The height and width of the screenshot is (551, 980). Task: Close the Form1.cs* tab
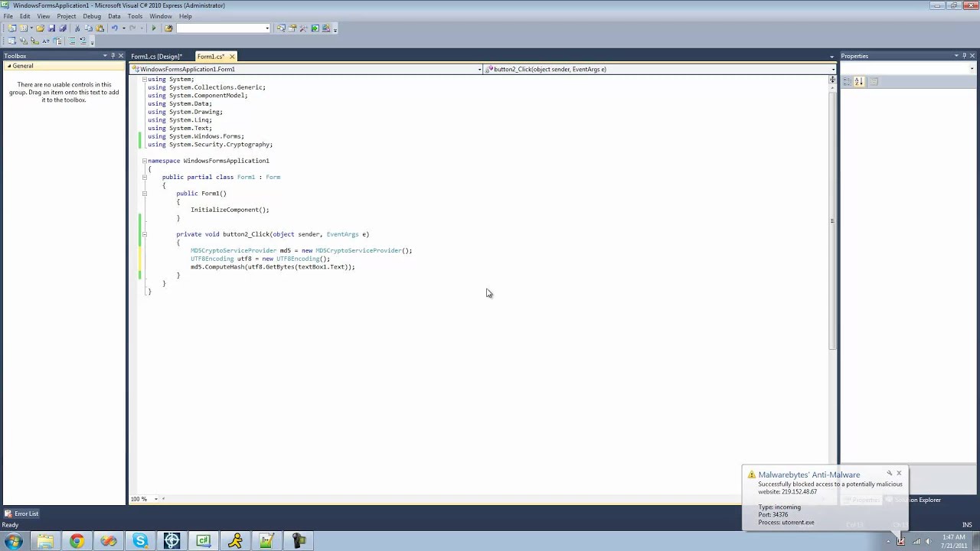(x=232, y=57)
